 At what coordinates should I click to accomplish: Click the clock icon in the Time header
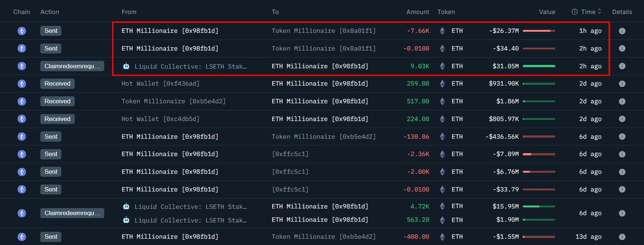[x=575, y=12]
